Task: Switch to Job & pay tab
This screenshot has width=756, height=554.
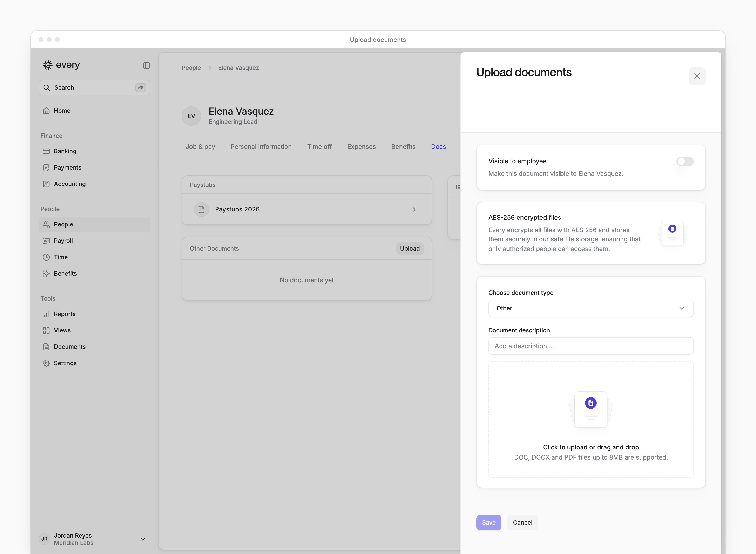Action: (x=200, y=147)
